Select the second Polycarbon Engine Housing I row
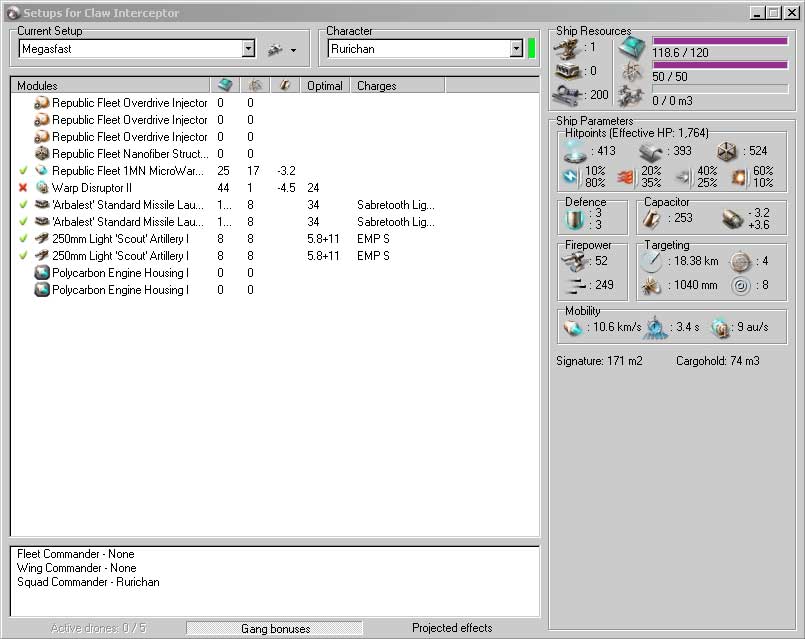The width and height of the screenshot is (805, 639). pyautogui.click(x=275, y=289)
